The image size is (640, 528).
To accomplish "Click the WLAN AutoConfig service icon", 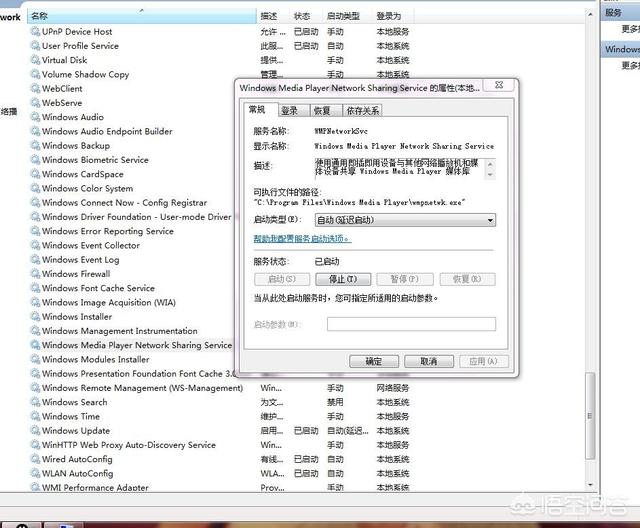I will (35, 474).
